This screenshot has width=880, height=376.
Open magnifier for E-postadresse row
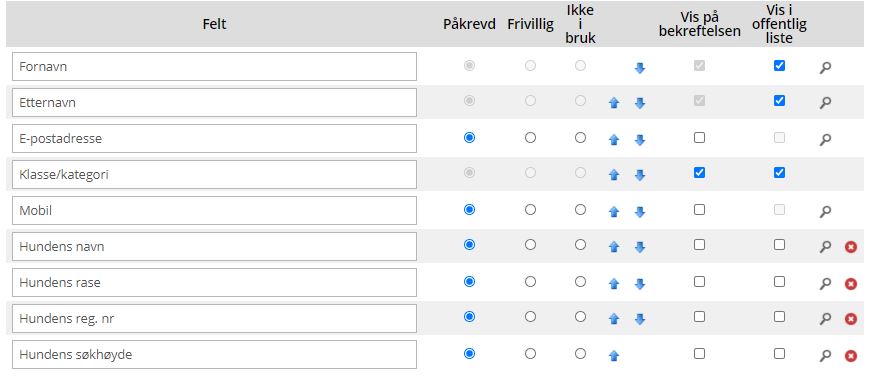(x=825, y=139)
